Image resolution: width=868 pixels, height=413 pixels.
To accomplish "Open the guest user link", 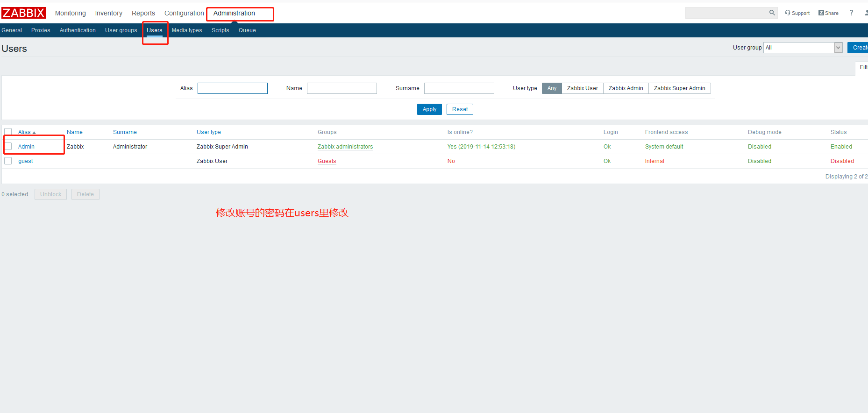I will point(26,161).
